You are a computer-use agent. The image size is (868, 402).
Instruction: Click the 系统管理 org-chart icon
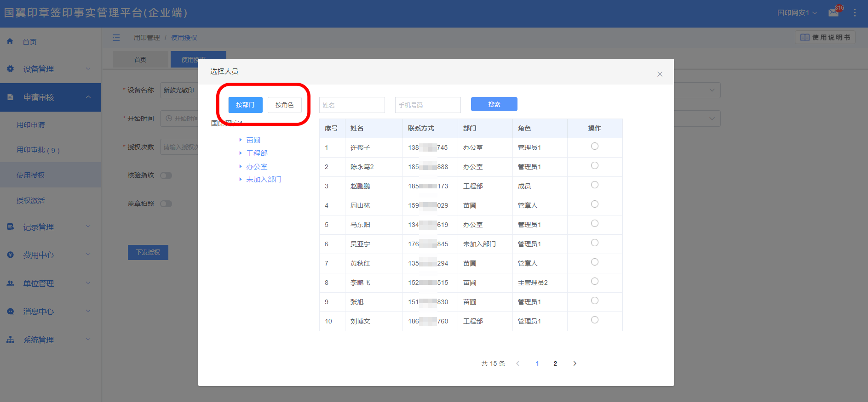[10, 340]
